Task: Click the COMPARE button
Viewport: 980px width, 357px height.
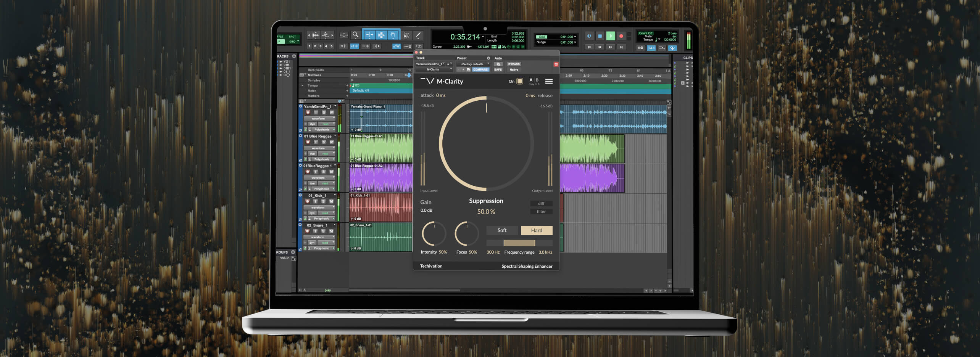Action: [480, 70]
